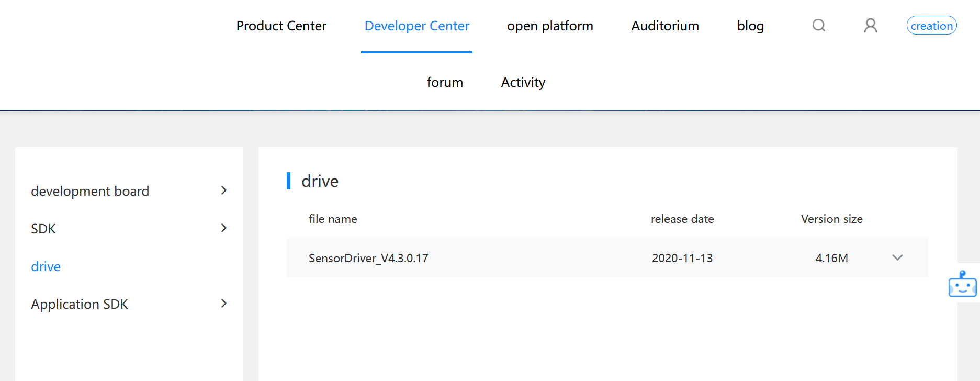Select drive in the sidebar

tap(46, 266)
